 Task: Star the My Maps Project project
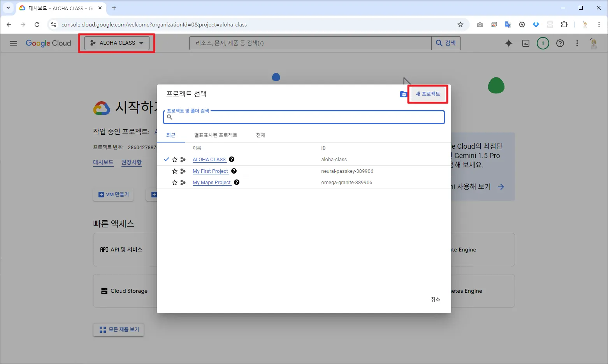point(175,183)
